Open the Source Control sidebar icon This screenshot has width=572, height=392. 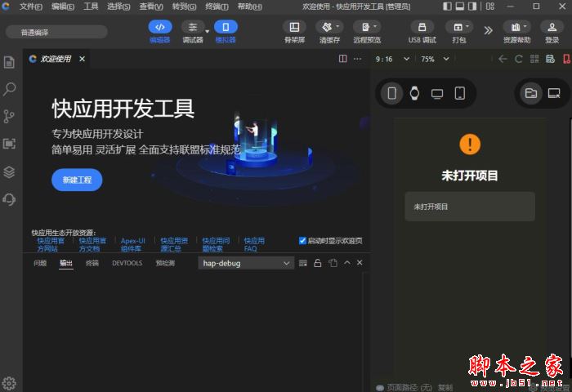point(10,116)
